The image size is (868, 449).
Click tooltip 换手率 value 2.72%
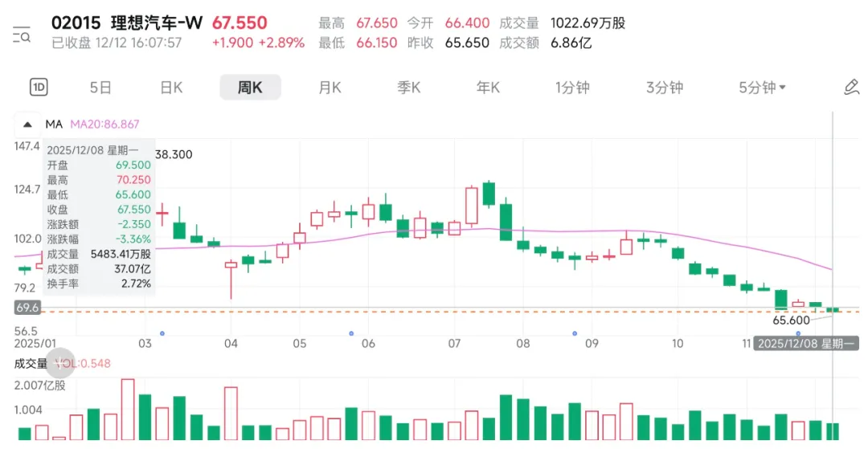click(x=136, y=284)
